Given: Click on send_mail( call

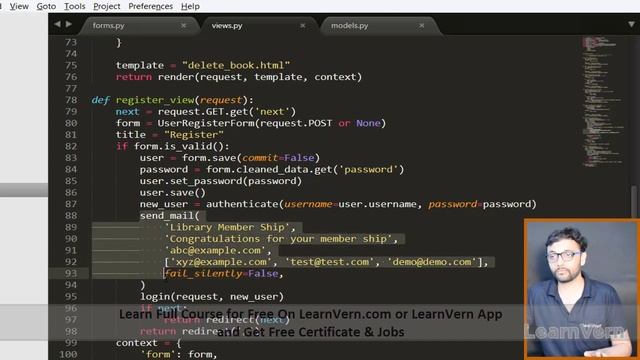Looking at the screenshot, I should click(169, 216).
